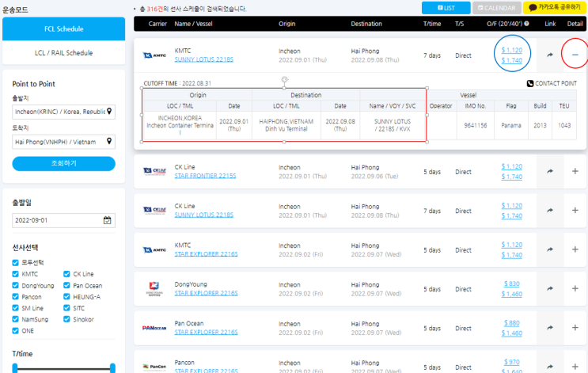This screenshot has width=588, height=373.
Task: Click location pin in Incheon origin field
Action: pyautogui.click(x=109, y=111)
